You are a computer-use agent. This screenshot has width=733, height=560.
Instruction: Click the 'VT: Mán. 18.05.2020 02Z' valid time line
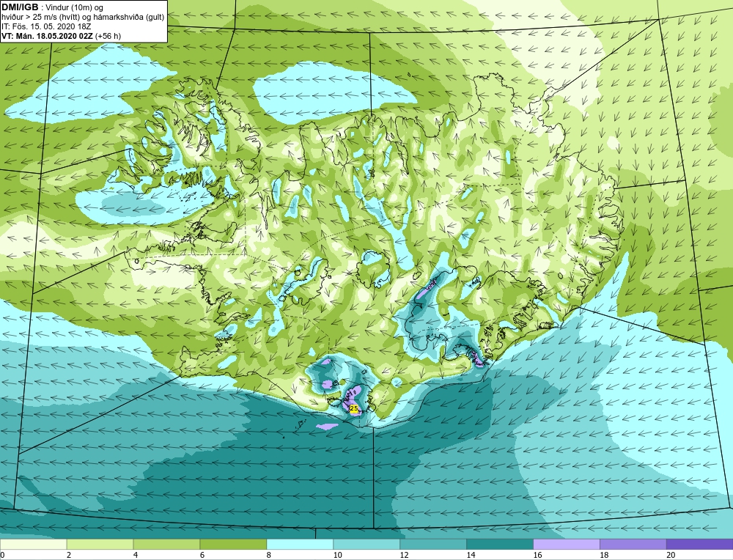point(62,35)
